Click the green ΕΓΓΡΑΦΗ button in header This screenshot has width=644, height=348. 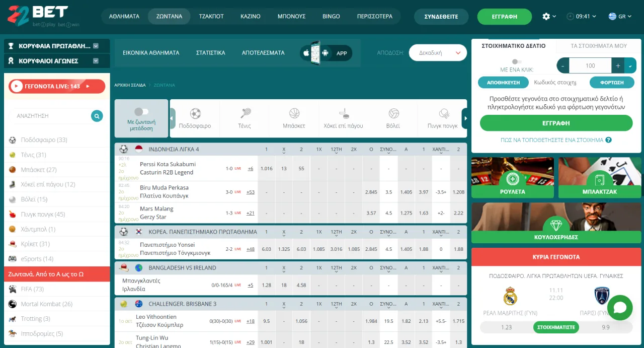[x=504, y=17]
